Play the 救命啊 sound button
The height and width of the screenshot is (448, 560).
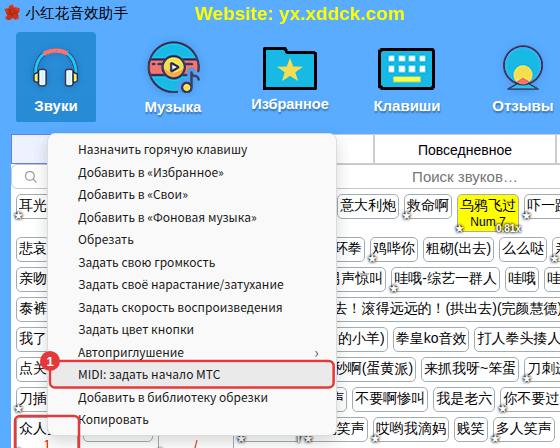coord(428,206)
